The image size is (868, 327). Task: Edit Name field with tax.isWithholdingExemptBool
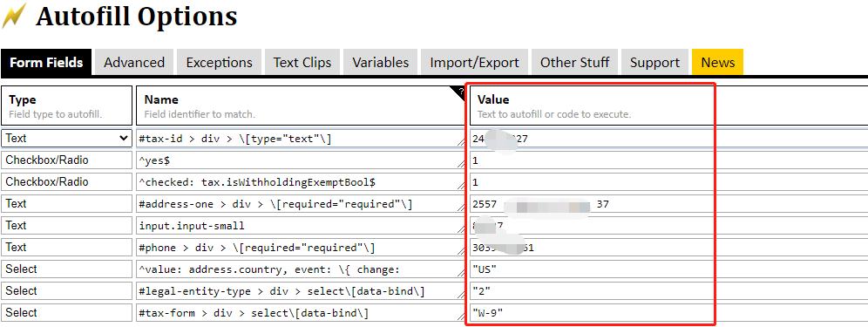pos(301,181)
